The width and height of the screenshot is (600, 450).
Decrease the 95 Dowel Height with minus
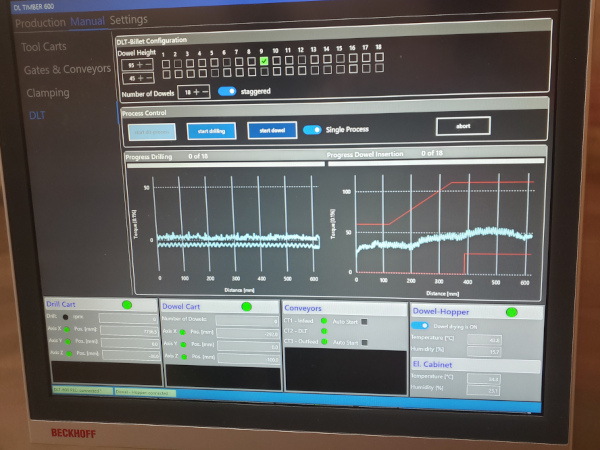pyautogui.click(x=148, y=65)
